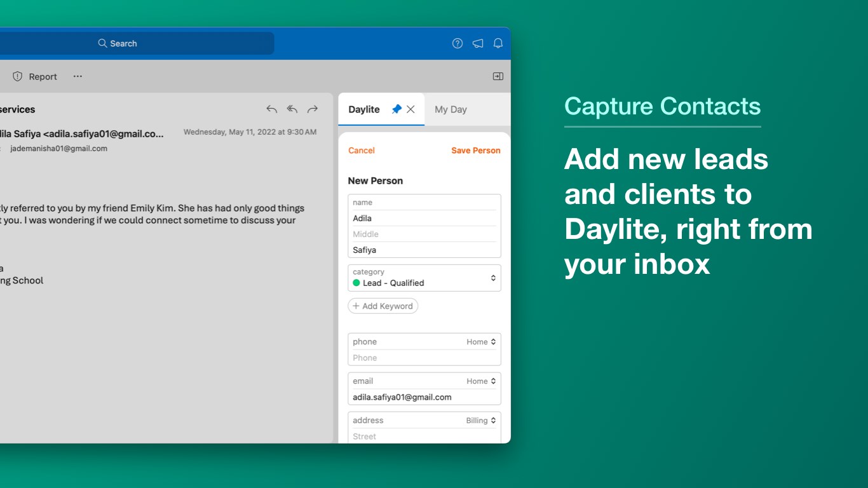Edit the first name field containing Adila

(424, 218)
